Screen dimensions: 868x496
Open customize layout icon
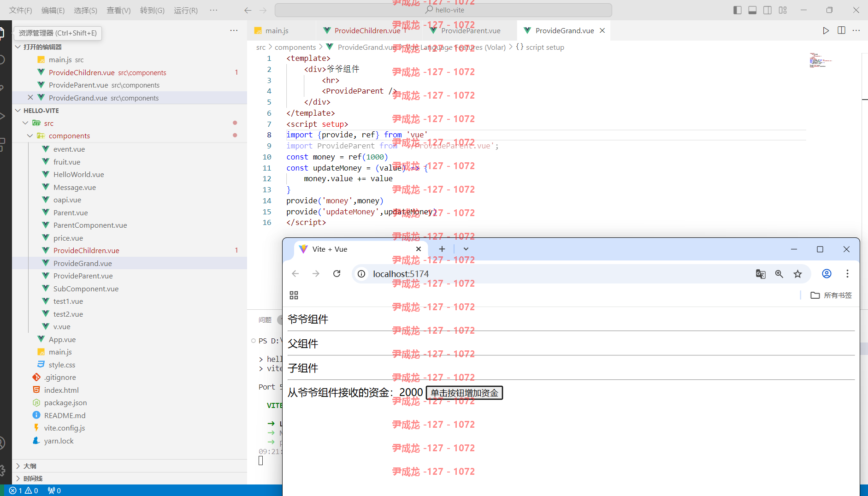pyautogui.click(x=783, y=10)
